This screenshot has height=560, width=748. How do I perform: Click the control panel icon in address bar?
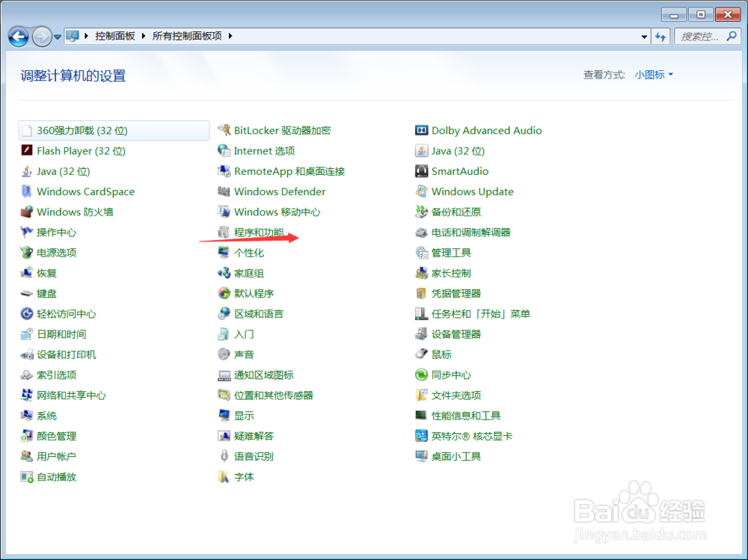[x=73, y=36]
